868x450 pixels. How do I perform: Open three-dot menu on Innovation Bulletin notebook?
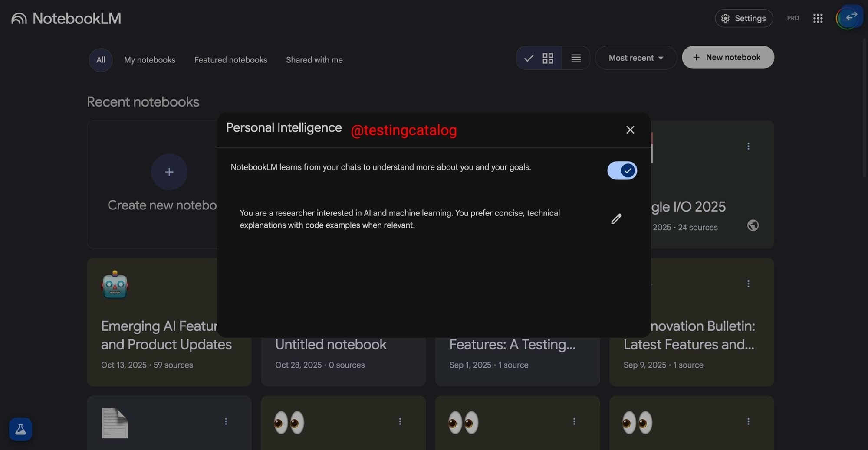tap(748, 284)
